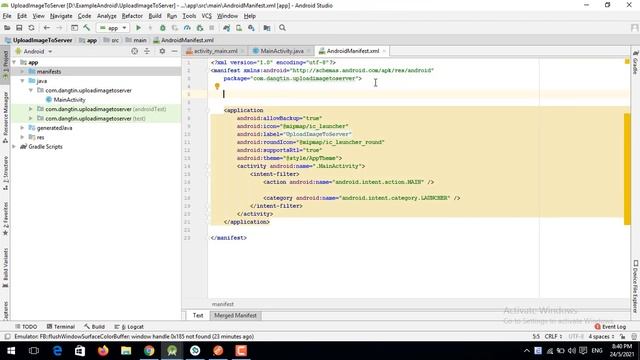640x360 pixels.
Task: Switch to the Merged Manifest tab
Action: (x=235, y=316)
